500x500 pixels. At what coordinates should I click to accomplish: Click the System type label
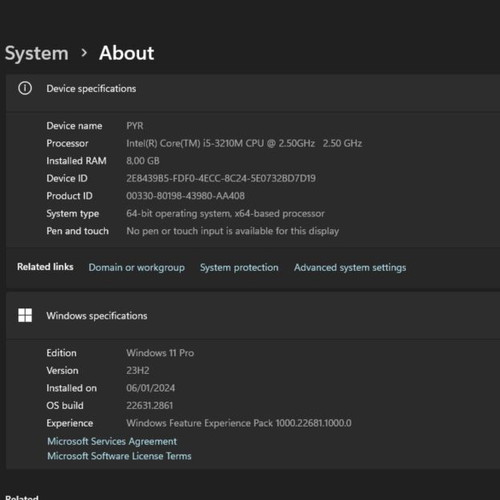[73, 214]
